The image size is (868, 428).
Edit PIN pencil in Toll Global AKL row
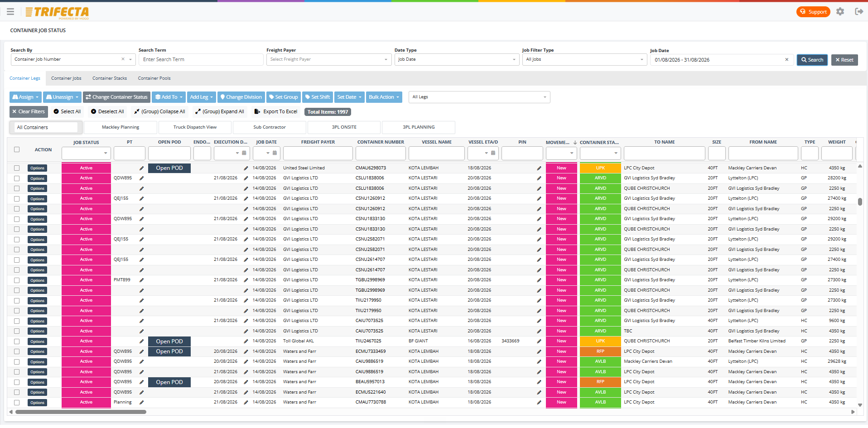point(539,341)
